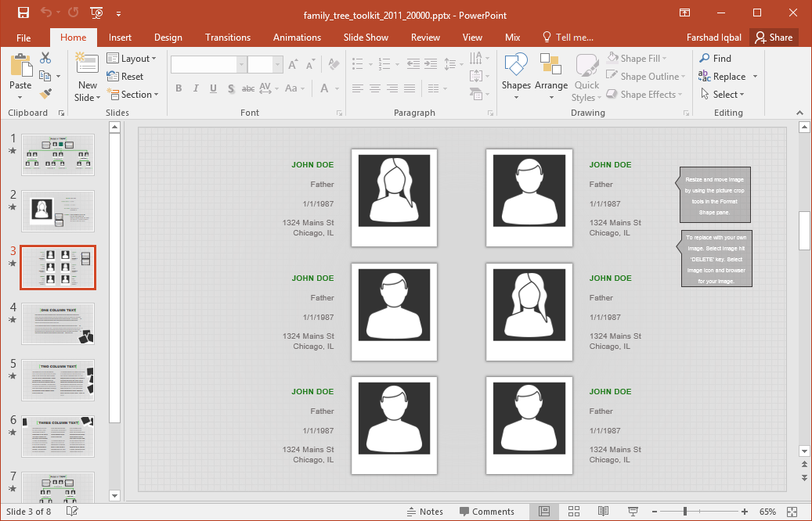Toggle Italic text formatting
The height and width of the screenshot is (521, 812).
[x=196, y=89]
